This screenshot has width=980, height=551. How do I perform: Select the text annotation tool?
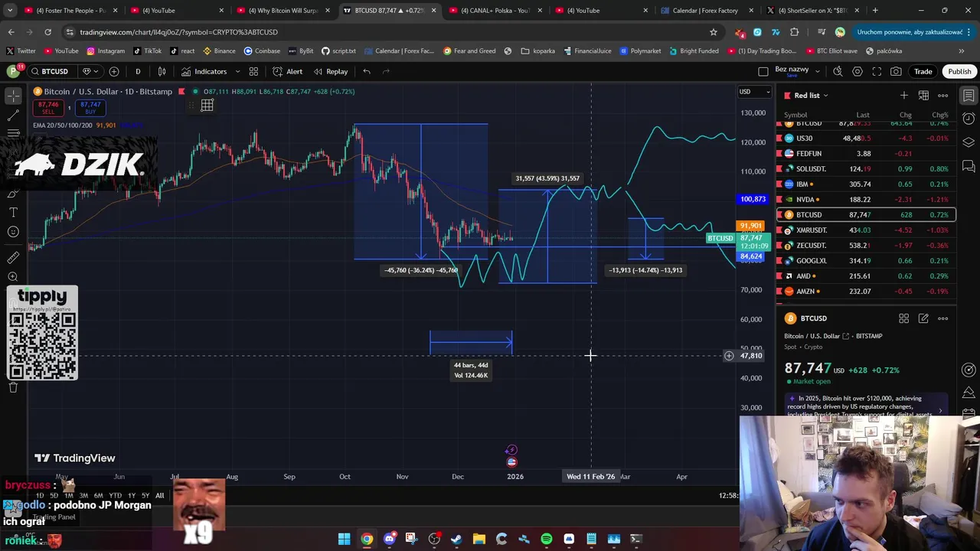(x=13, y=212)
